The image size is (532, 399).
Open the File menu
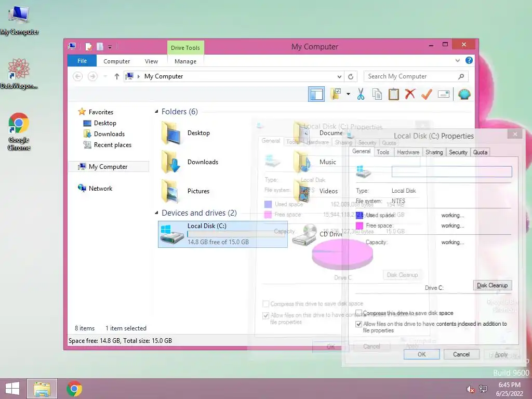(82, 61)
